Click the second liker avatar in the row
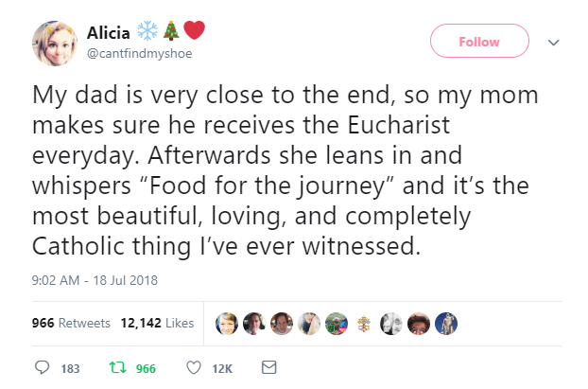Screen dimensions: 588x389 [255, 323]
